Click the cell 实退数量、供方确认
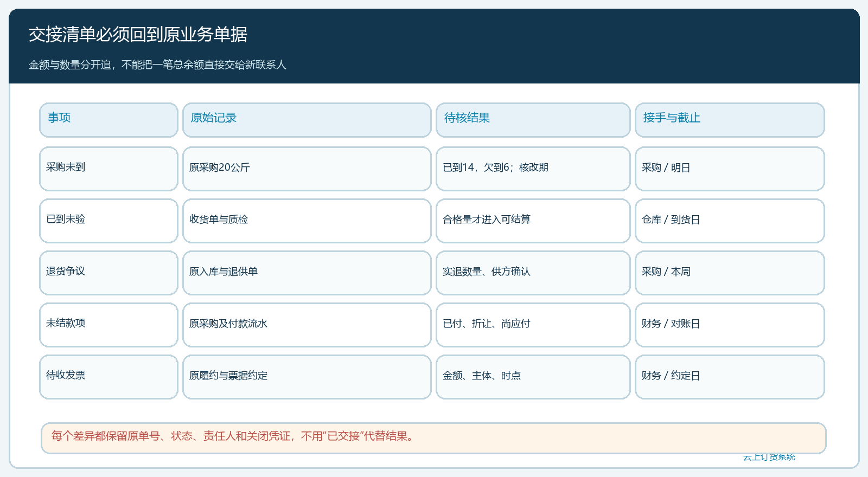 (533, 273)
